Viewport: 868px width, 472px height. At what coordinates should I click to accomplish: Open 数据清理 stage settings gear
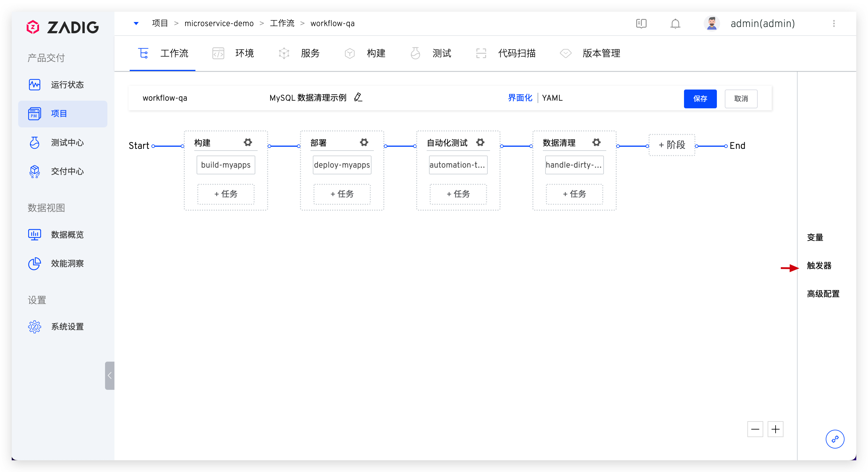[x=596, y=142]
